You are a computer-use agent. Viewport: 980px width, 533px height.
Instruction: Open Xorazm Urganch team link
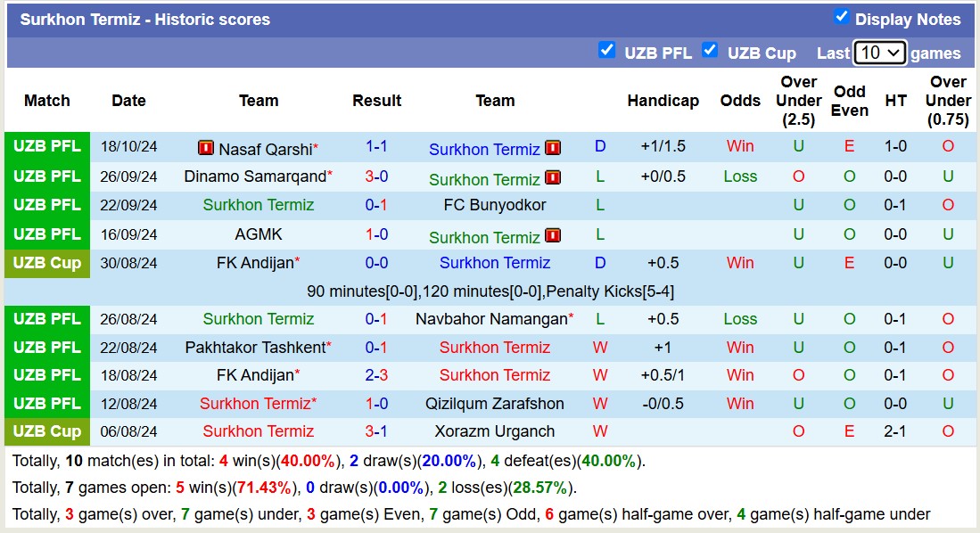(495, 431)
